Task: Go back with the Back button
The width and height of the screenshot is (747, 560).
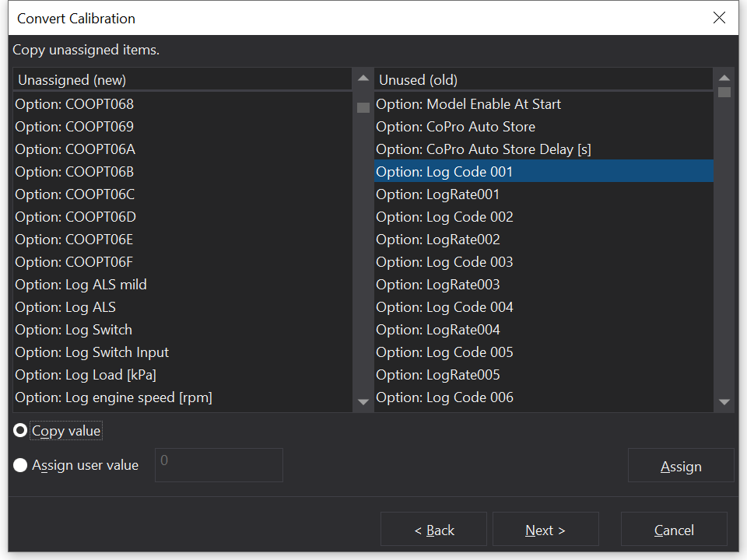Action: pyautogui.click(x=433, y=530)
